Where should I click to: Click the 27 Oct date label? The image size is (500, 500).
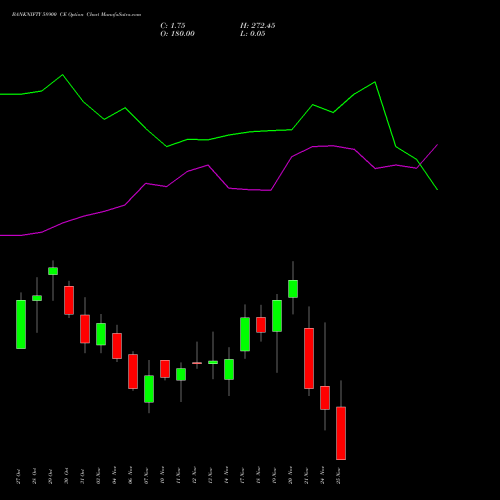click(18, 476)
